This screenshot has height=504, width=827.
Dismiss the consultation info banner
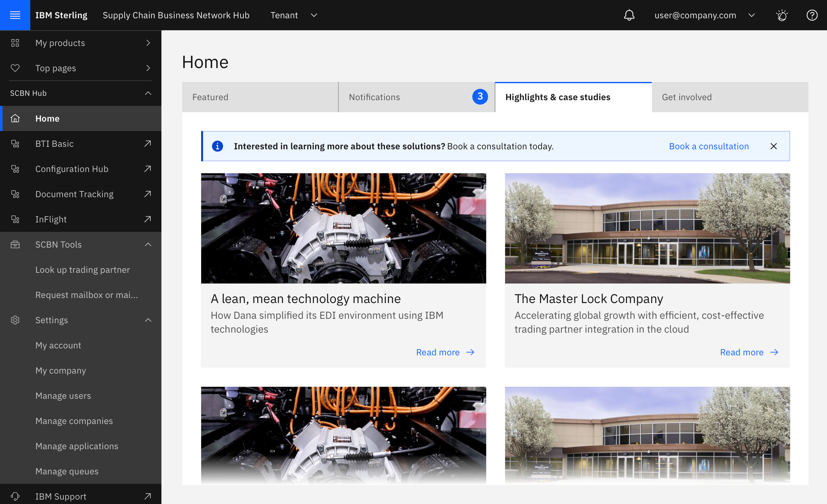773,146
